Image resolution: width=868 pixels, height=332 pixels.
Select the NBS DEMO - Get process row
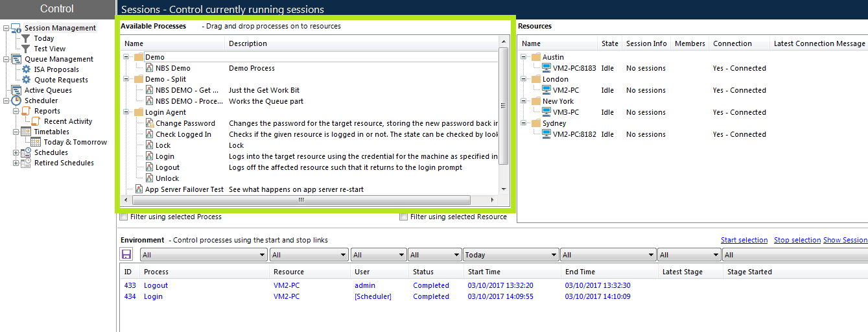[310, 90]
